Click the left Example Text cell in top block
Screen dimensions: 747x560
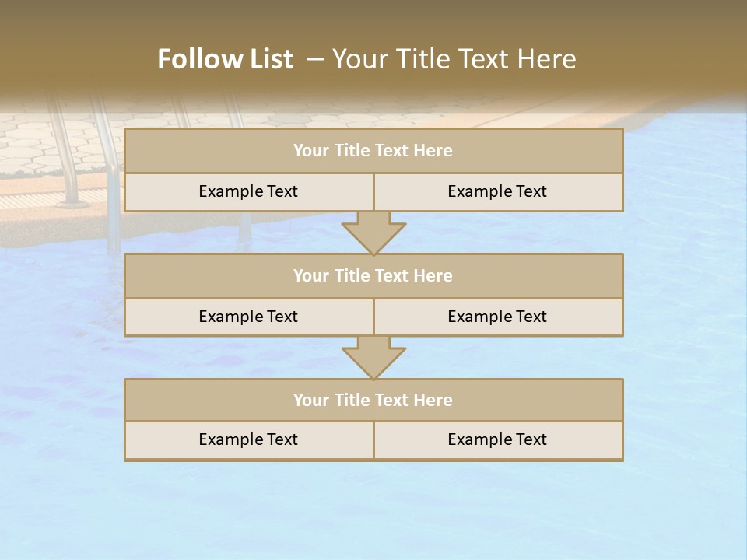(x=249, y=191)
